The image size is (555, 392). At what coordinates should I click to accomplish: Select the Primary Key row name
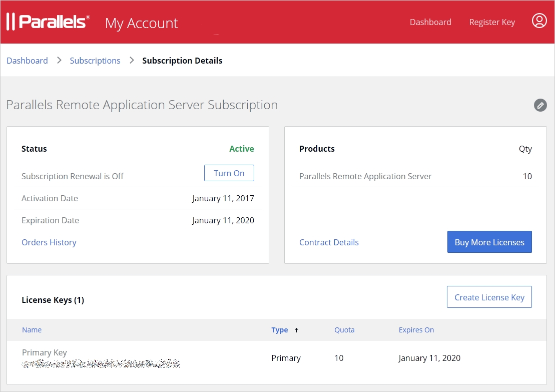[x=45, y=352]
